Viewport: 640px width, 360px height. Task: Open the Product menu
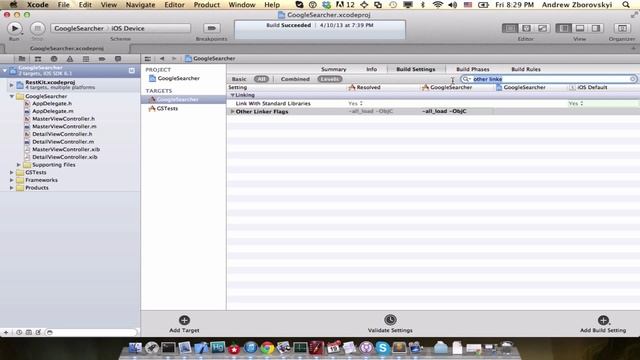207,5
